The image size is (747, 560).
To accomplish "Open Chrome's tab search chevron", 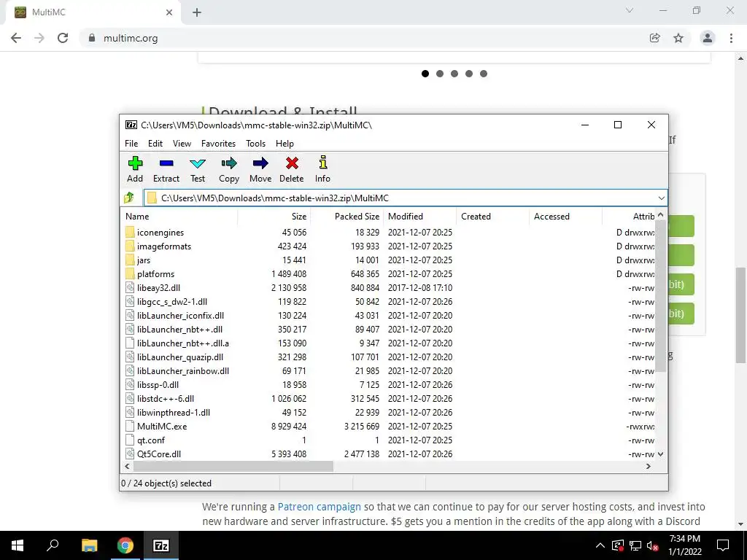I will (630, 10).
